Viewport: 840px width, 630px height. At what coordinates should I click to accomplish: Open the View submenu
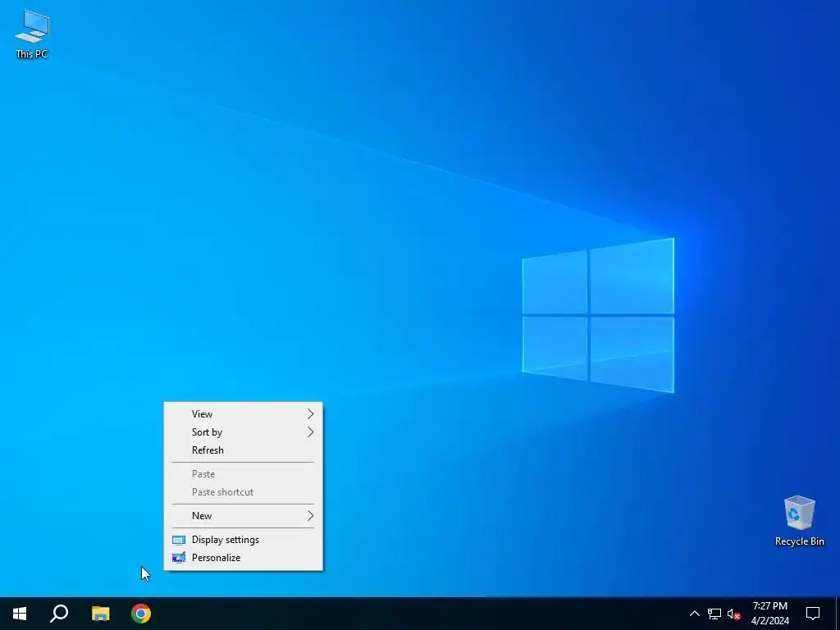(x=243, y=414)
